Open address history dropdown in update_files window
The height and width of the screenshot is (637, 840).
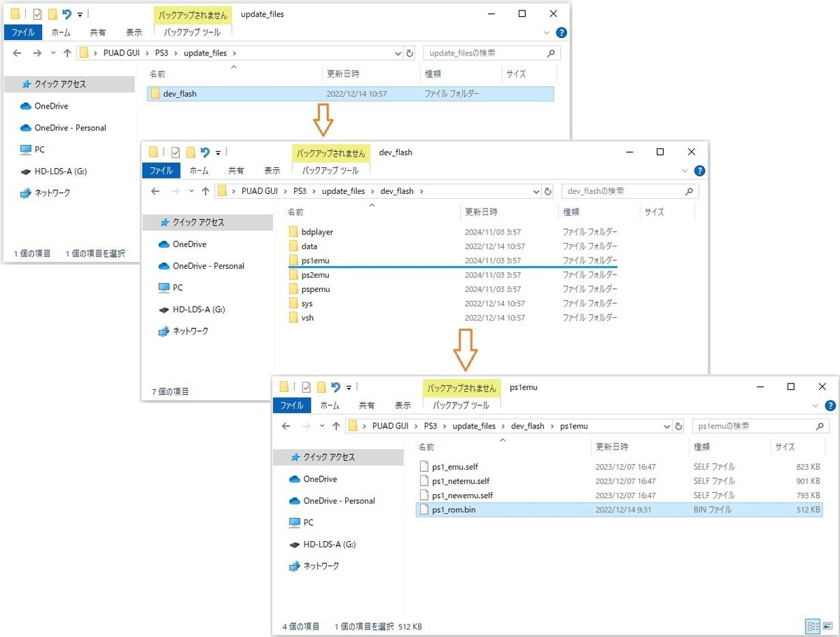399,52
